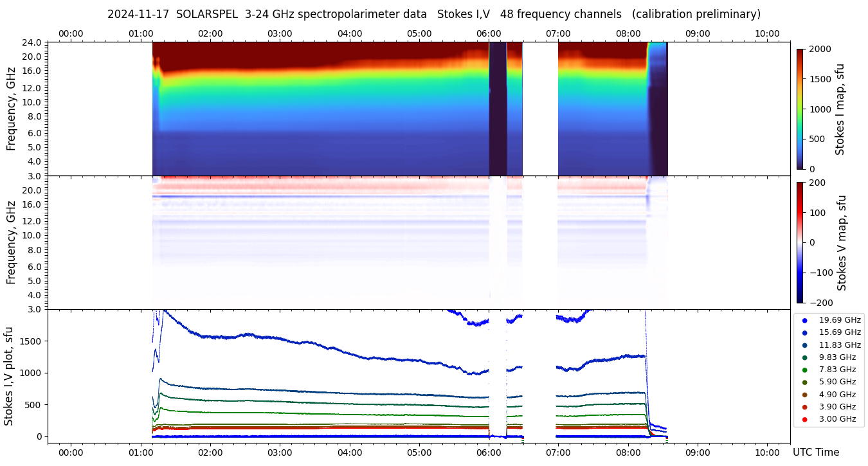Click the -200 tick label on Stokes V colorbar

coord(820,303)
